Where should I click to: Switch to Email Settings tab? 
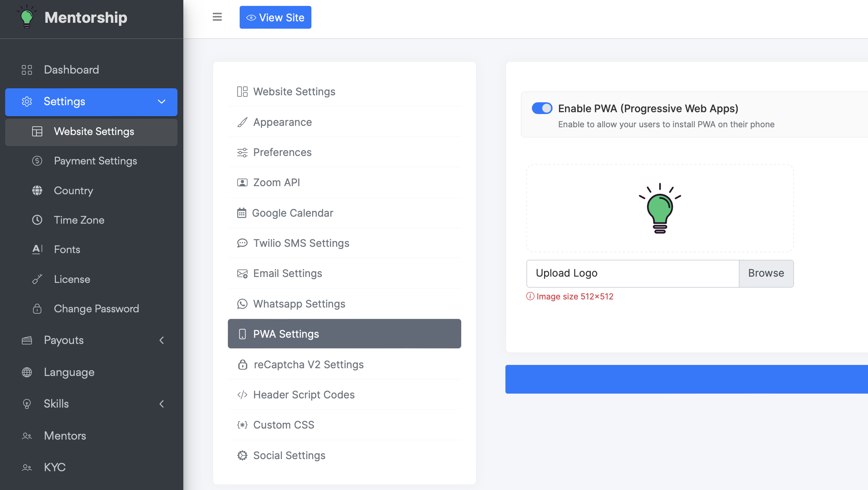click(287, 273)
